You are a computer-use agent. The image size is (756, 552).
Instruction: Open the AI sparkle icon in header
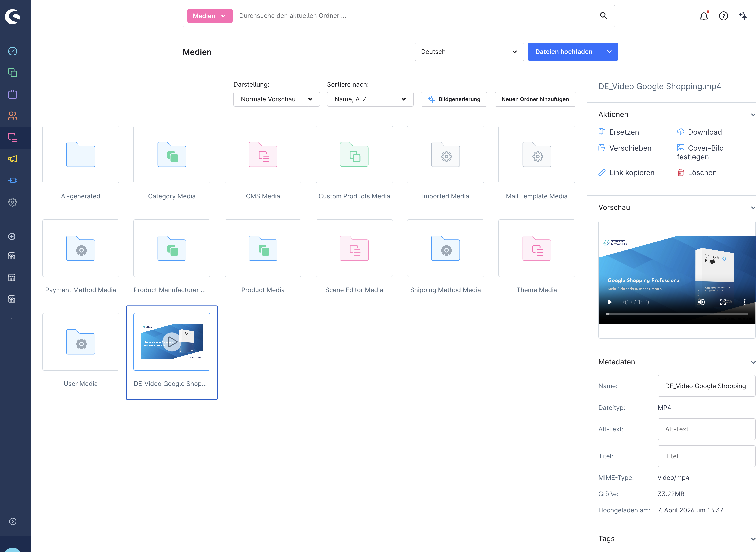[x=743, y=16]
